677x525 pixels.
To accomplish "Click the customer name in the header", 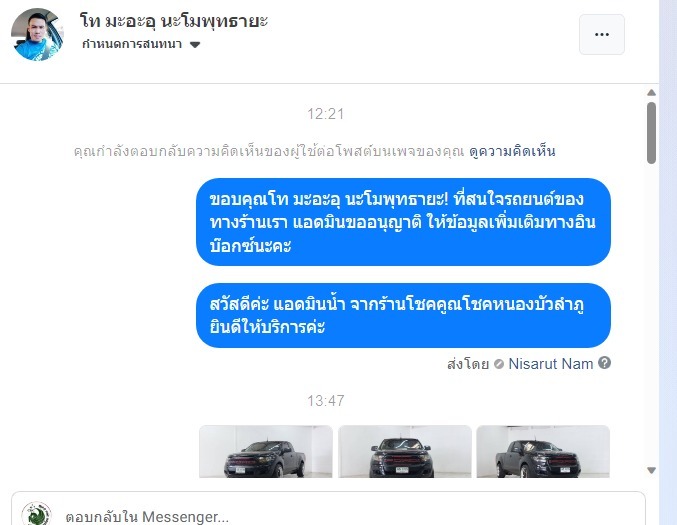I will point(174,20).
